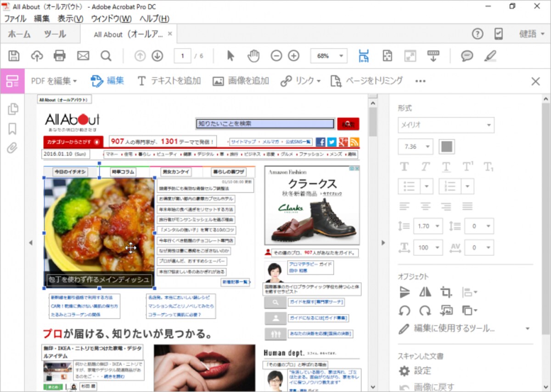Toggle fit width scrolling icon
Image resolution: width=551 pixels, height=392 pixels.
pos(364,56)
